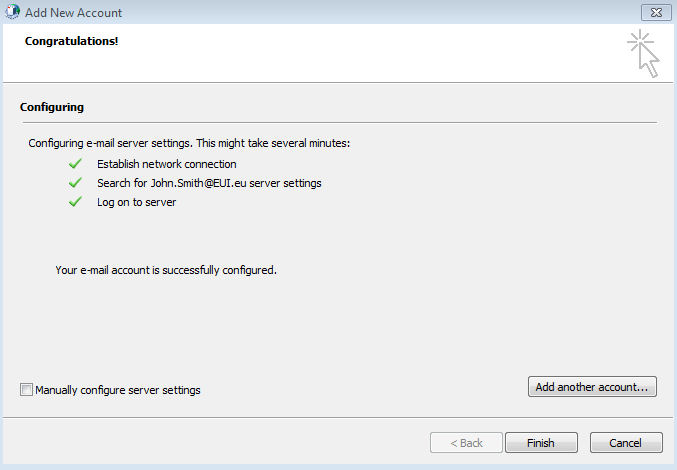
Task: Click the Congratulations! heading
Action: (72, 42)
